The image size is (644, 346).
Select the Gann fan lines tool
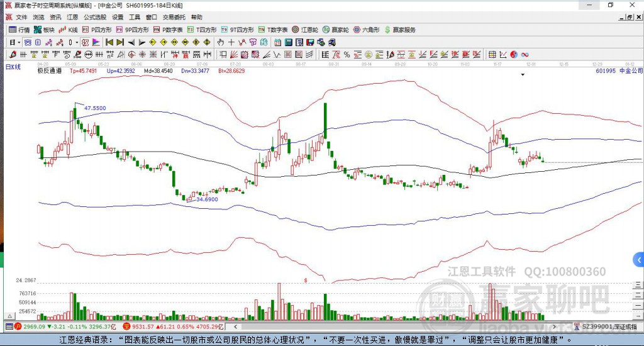point(234,55)
